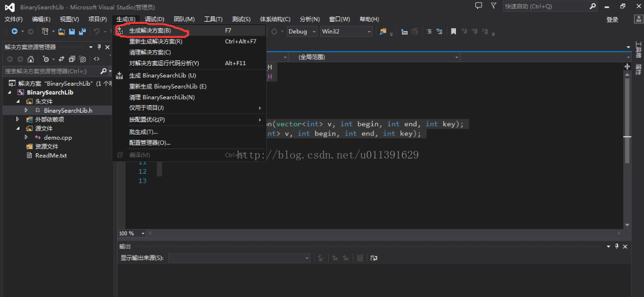Open the 按配置优化(P) submenu

point(189,120)
